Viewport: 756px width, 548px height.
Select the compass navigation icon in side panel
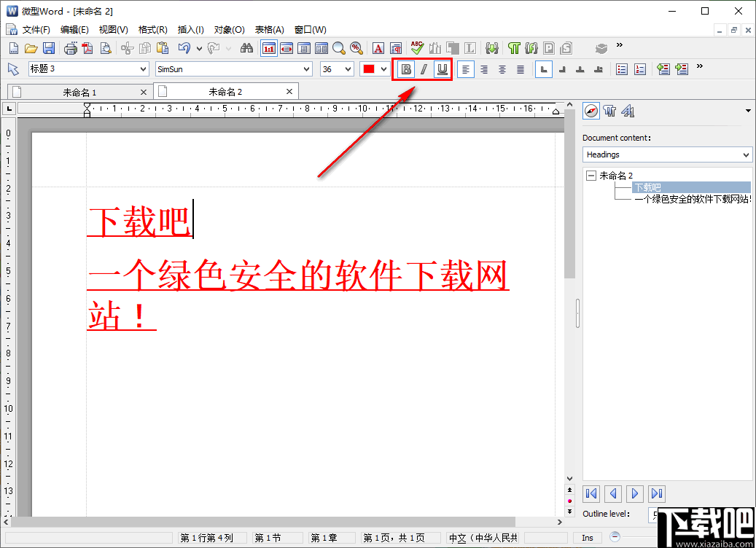[x=591, y=111]
